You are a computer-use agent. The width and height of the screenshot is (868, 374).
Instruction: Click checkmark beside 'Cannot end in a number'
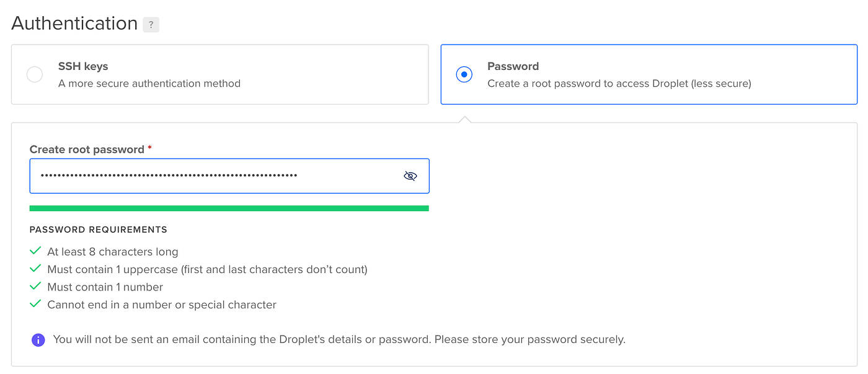[x=35, y=305]
